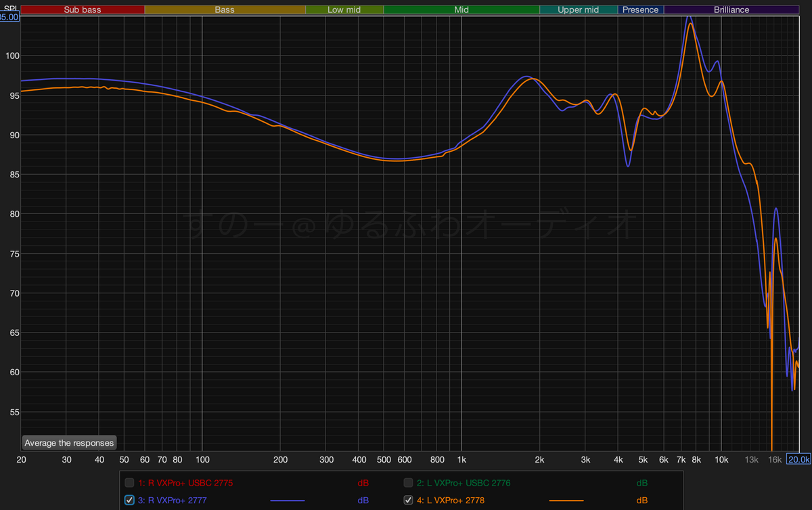Select the legend label 2: L VXPro+ USBC 2776
812x510 pixels.
click(464, 483)
